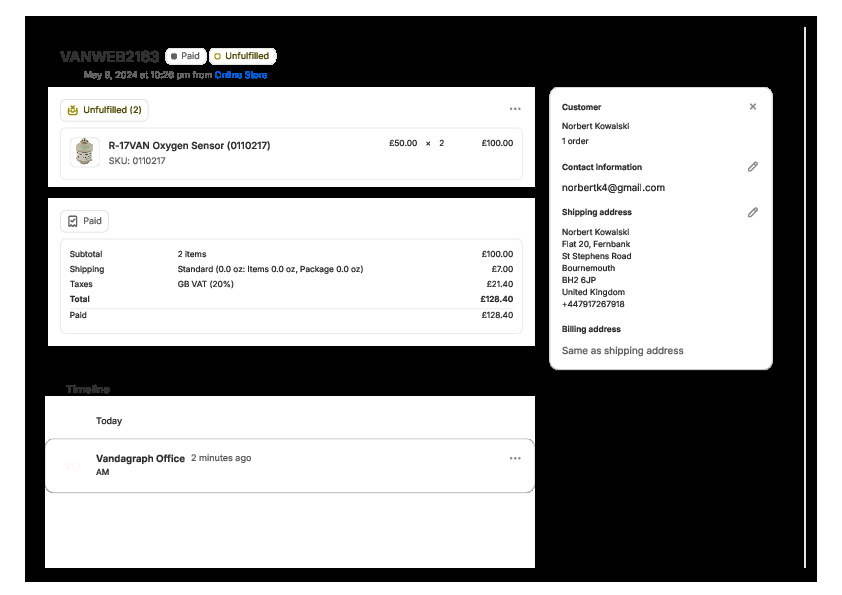This screenshot has width=842, height=595.
Task: Follow the Online Store link
Action: 241,75
